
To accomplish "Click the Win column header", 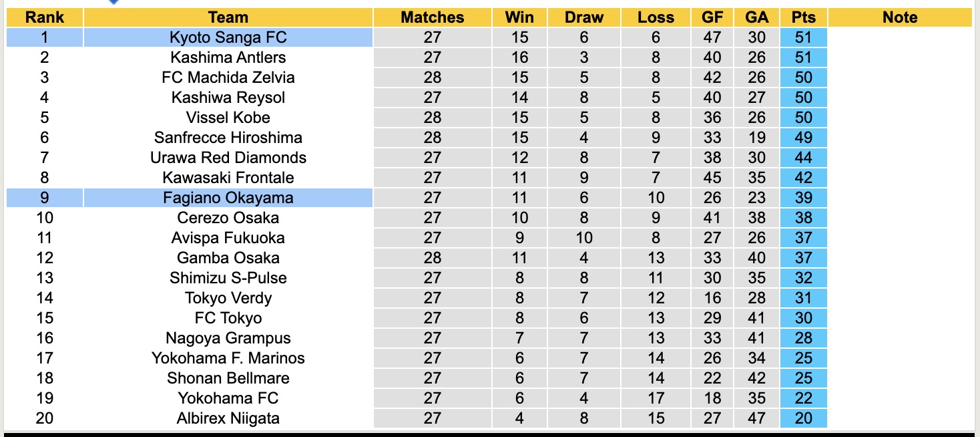I will [x=519, y=17].
